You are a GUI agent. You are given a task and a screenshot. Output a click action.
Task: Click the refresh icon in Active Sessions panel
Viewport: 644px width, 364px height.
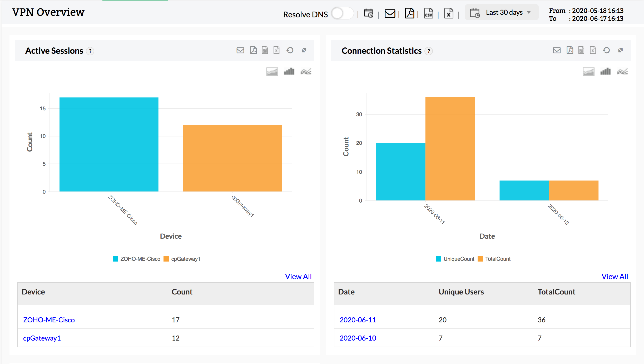point(290,50)
